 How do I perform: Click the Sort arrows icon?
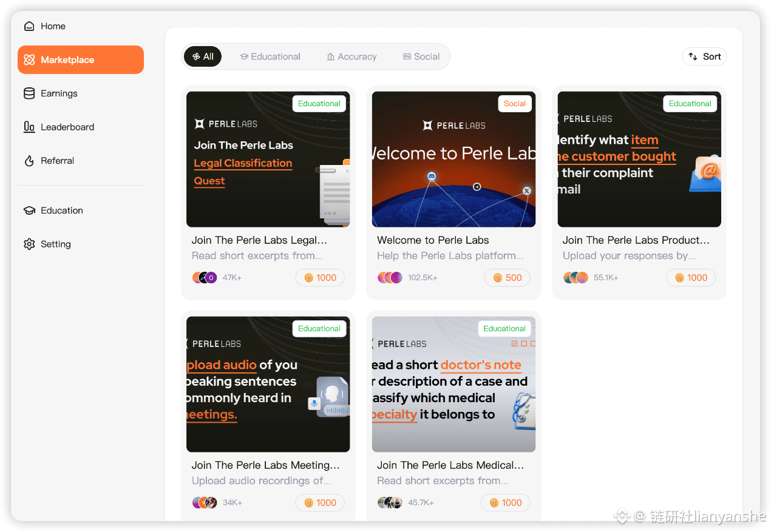(693, 56)
